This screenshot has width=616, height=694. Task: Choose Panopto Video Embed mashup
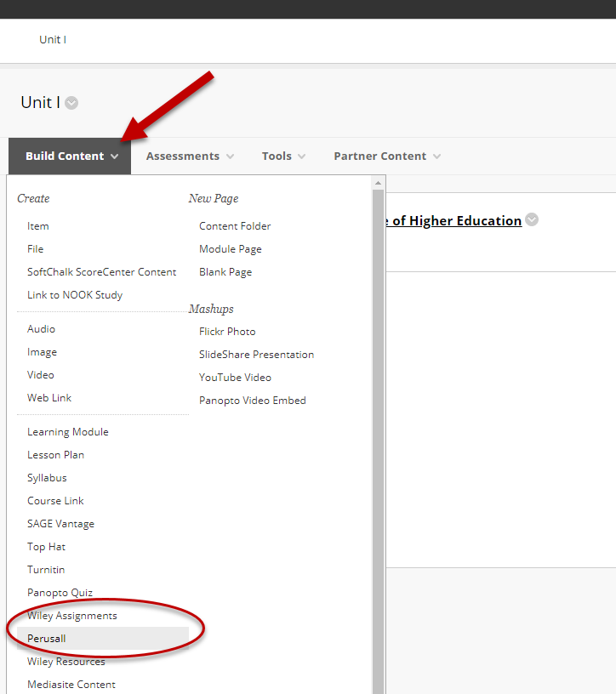pos(252,401)
